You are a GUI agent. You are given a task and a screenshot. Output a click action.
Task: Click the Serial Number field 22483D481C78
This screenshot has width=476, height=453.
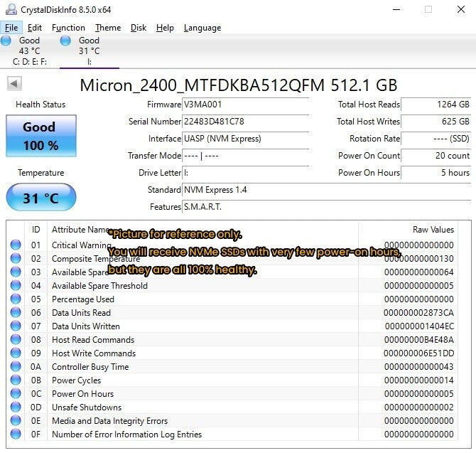click(245, 122)
